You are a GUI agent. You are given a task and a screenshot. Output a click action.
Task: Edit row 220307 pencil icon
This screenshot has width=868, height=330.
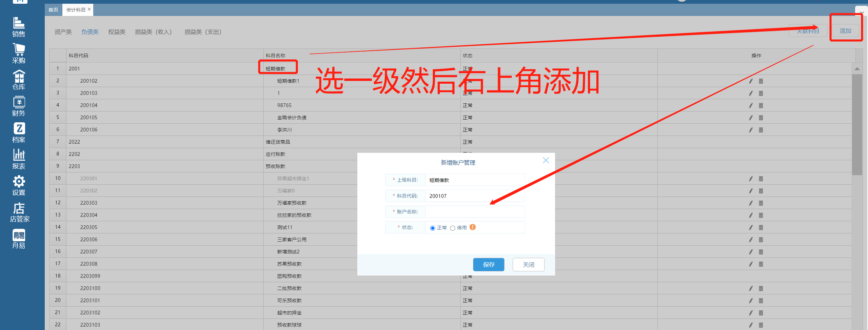click(751, 252)
